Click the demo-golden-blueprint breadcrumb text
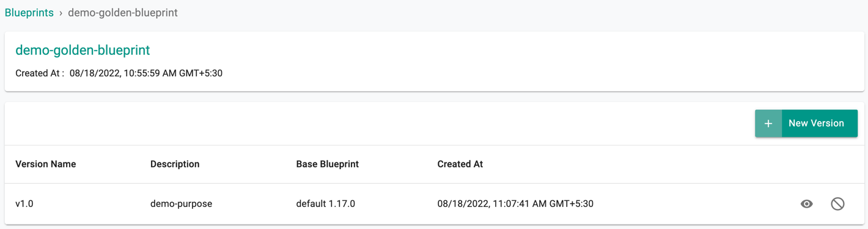 coord(122,13)
